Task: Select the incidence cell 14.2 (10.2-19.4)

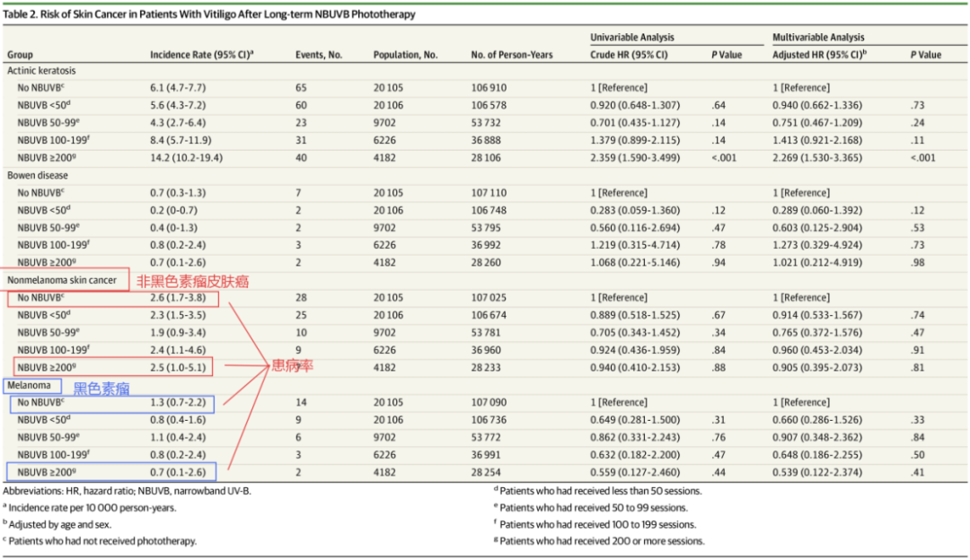Action: click(x=186, y=157)
